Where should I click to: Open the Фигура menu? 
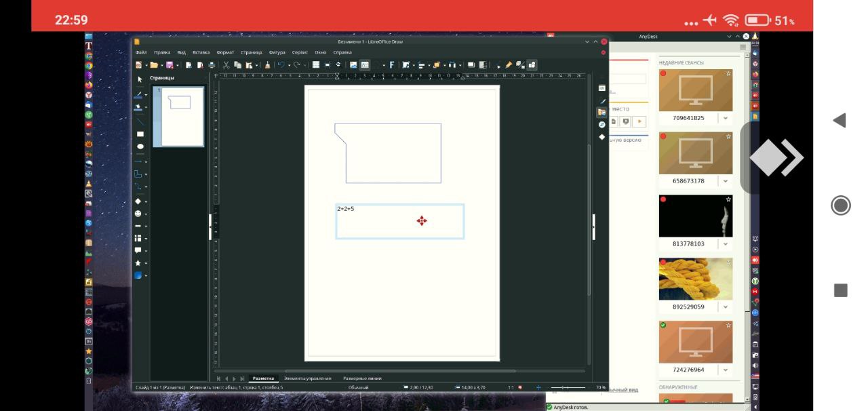(277, 52)
